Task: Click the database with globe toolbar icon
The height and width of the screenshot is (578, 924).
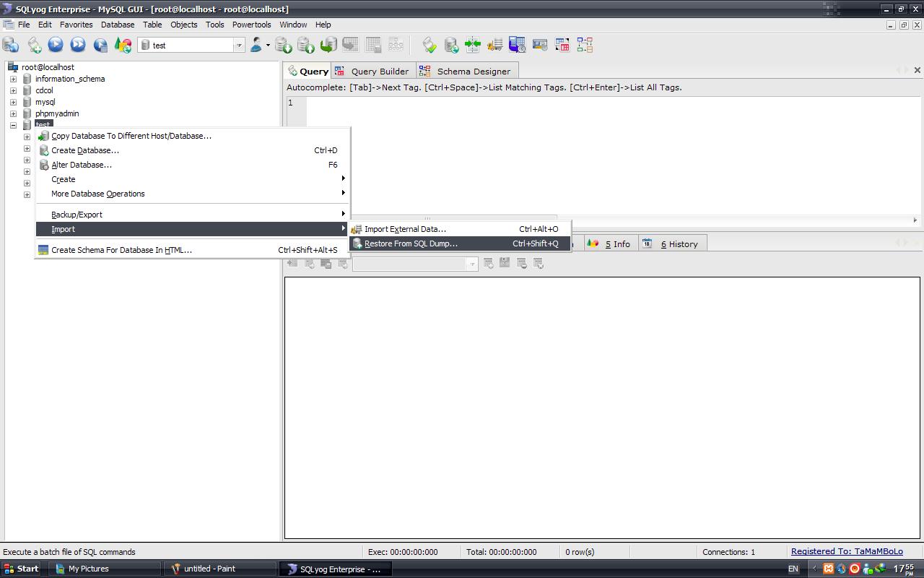Action: pos(451,45)
